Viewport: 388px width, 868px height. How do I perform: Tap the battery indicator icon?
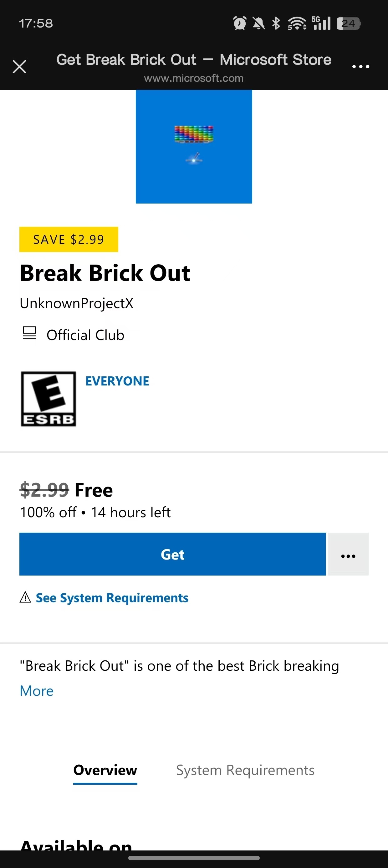pos(348,23)
